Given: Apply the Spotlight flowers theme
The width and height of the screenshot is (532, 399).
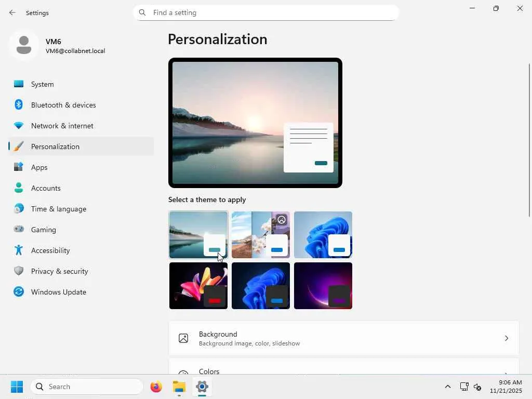Looking at the screenshot, I should [x=261, y=235].
